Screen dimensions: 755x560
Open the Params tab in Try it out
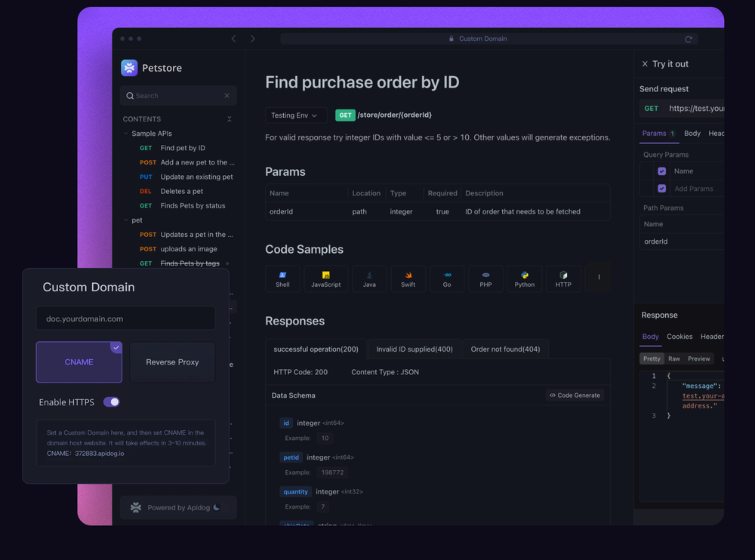pos(659,134)
